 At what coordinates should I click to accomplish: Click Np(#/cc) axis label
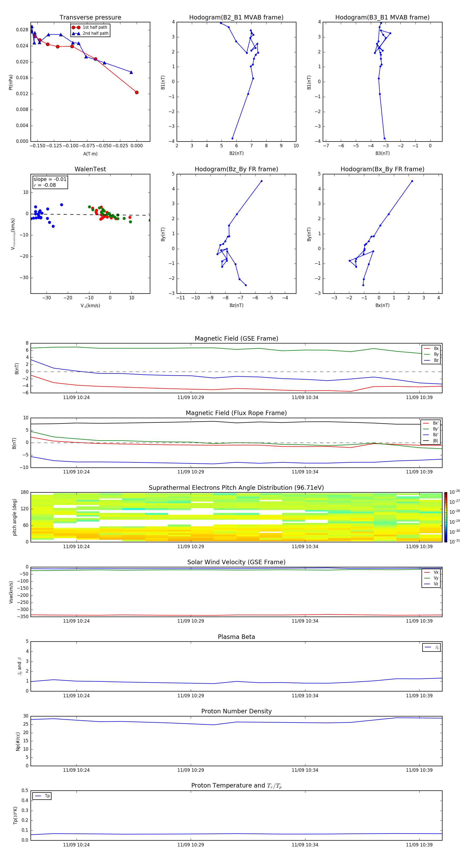pyautogui.click(x=18, y=741)
